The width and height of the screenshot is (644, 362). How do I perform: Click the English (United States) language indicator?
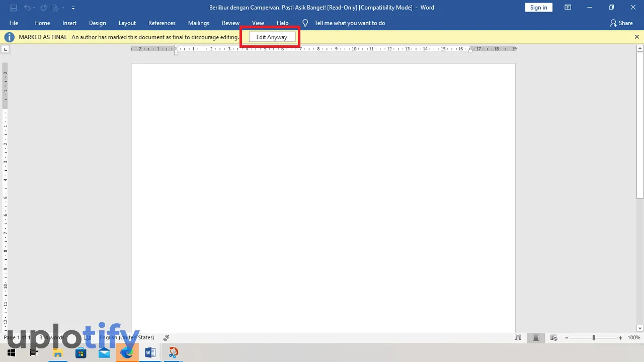(127, 338)
